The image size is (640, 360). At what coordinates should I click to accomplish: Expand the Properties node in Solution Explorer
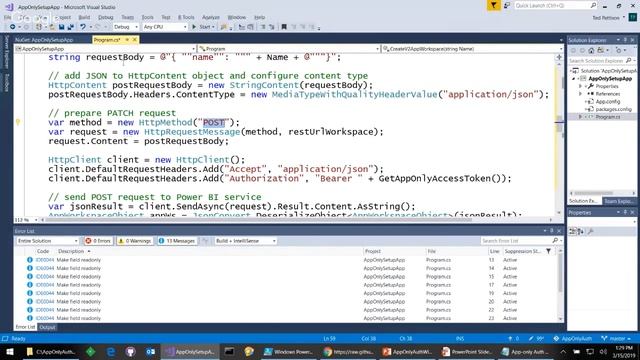[580, 86]
